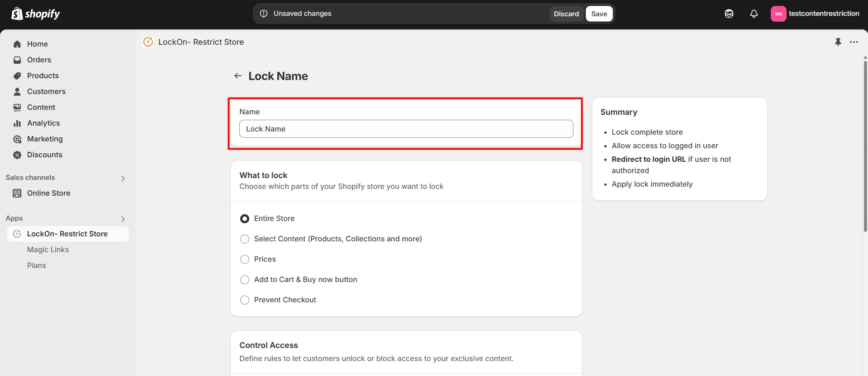Image resolution: width=868 pixels, height=376 pixels.
Task: Click the Products tag icon
Action: click(17, 75)
